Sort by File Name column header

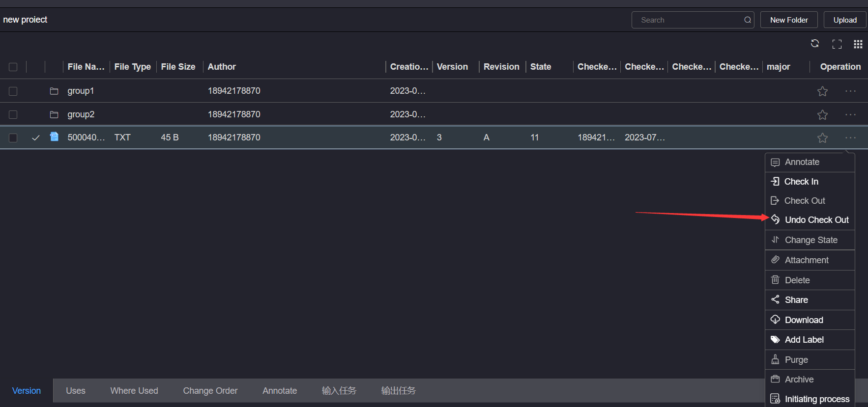coord(86,67)
